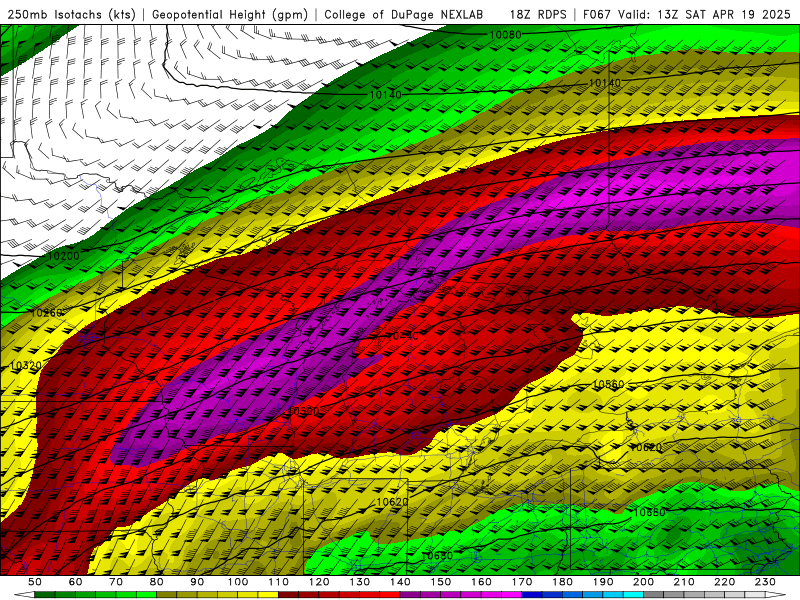
Task: Click the 10560 height contour label
Action: coord(609,384)
